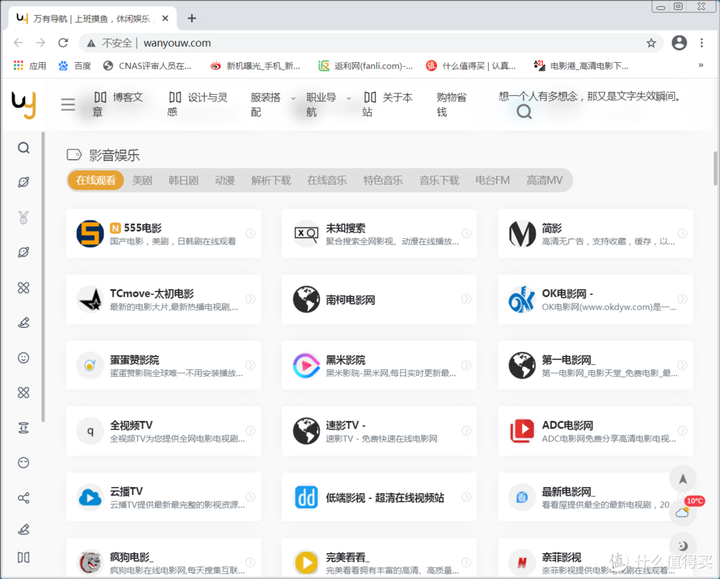This screenshot has height=579, width=720.
Task: Open the 蛋蛋赞影院 icon
Action: coord(90,365)
